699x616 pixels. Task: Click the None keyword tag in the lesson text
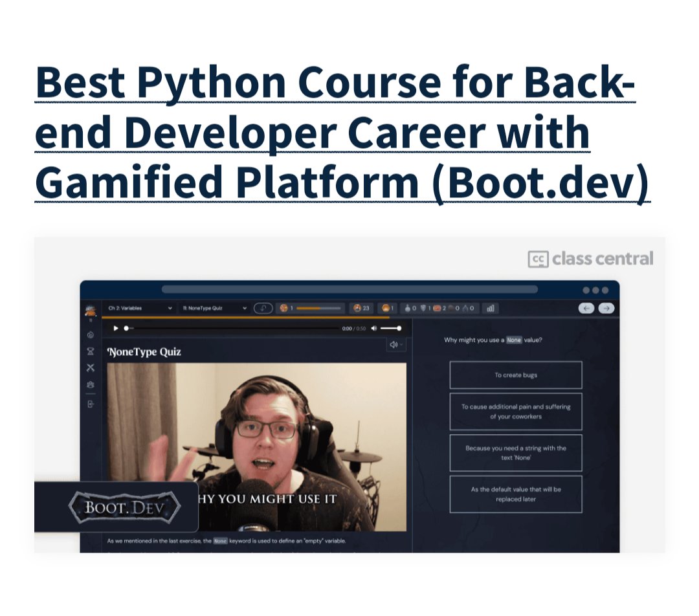[220, 541]
